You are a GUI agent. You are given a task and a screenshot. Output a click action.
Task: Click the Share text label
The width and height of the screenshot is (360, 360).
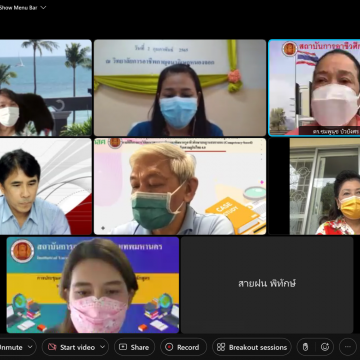(140, 347)
